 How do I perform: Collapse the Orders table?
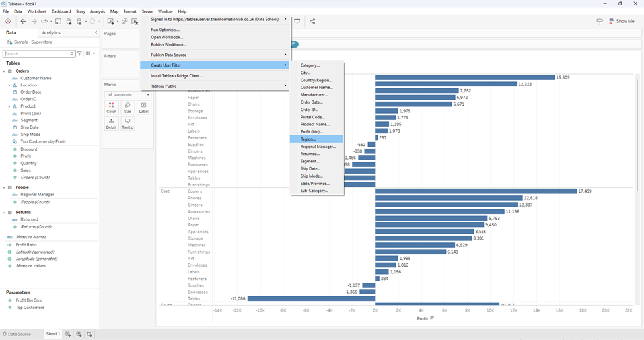pos(4,71)
